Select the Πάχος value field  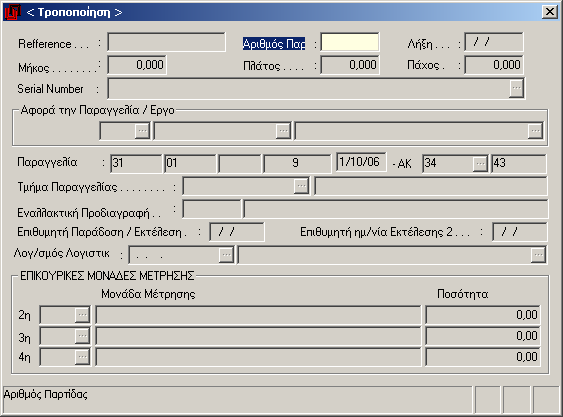[494, 65]
